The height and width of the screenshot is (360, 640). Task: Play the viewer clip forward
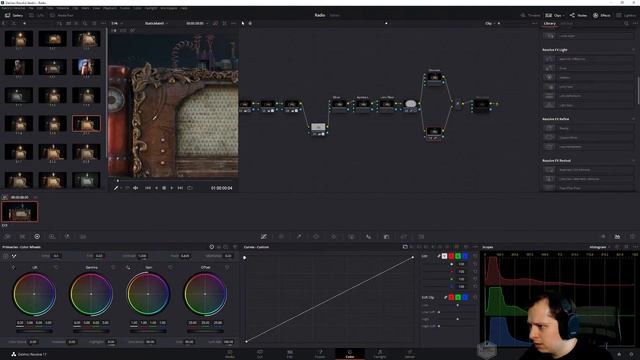(x=172, y=188)
